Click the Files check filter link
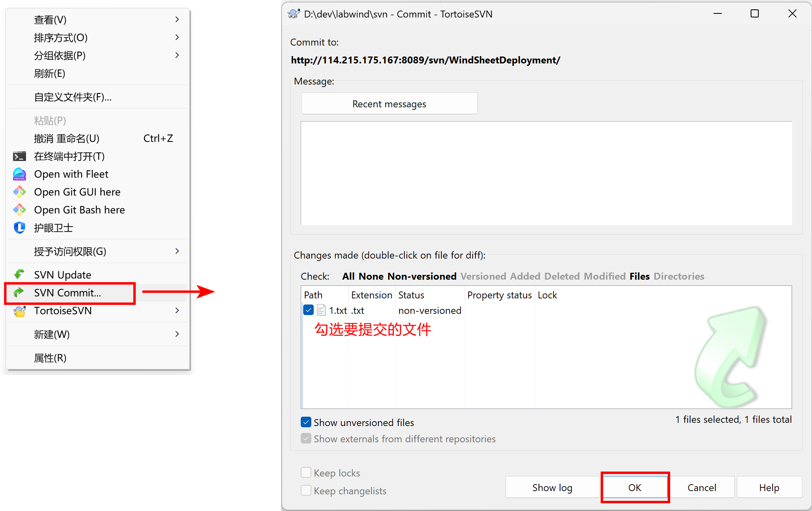Viewport: 812px width, 511px height. tap(640, 276)
